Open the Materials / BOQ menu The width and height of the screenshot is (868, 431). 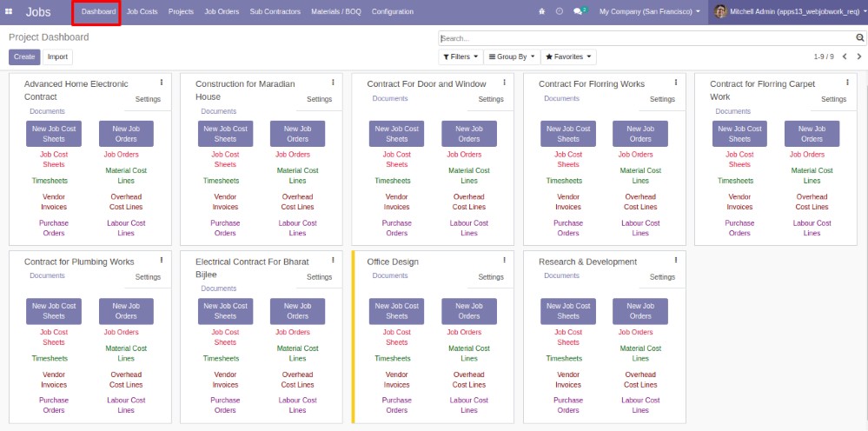pyautogui.click(x=336, y=12)
